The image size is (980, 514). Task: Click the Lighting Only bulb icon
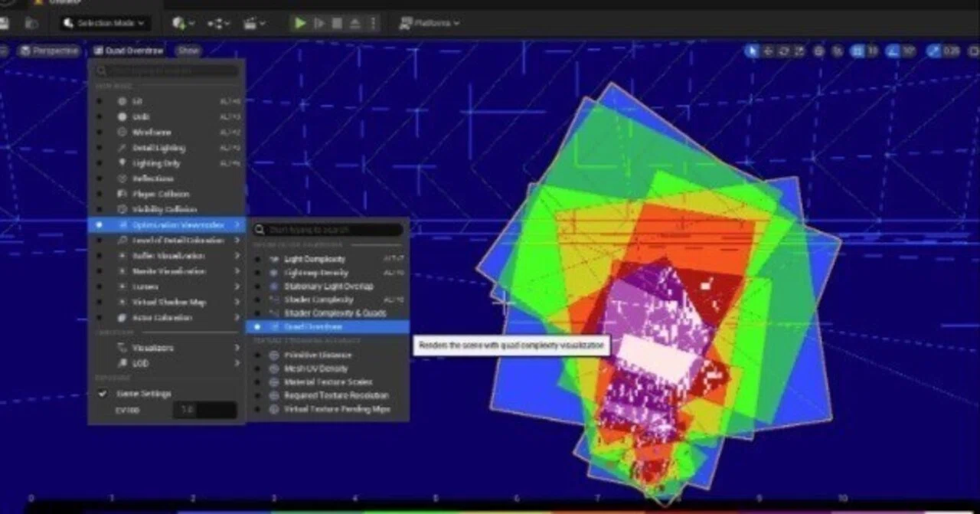click(122, 163)
